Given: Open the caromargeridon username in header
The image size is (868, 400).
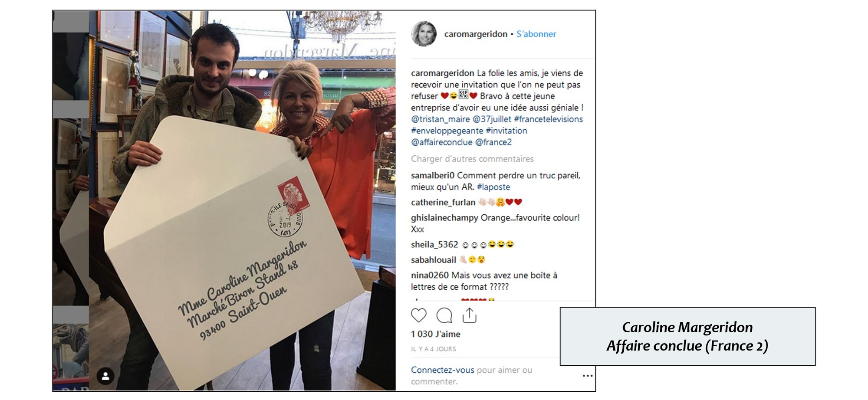Looking at the screenshot, I should [476, 34].
